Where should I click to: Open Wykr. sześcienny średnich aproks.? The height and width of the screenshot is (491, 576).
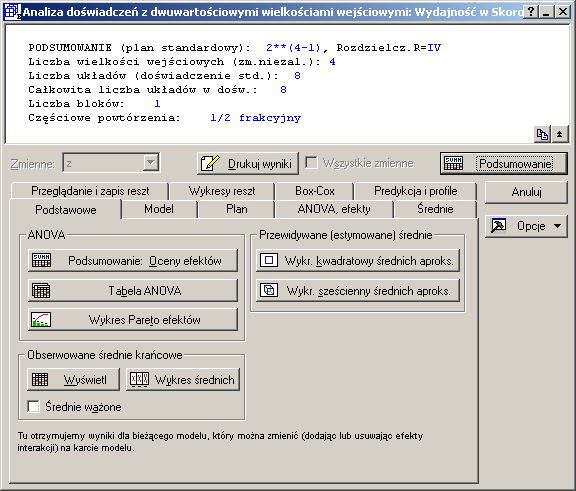click(358, 291)
